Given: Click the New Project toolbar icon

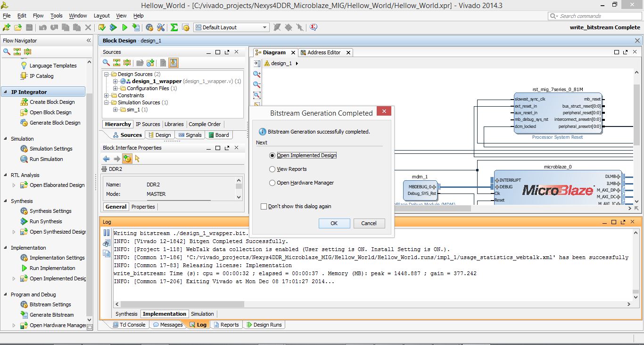Looking at the screenshot, I should pyautogui.click(x=7, y=27).
